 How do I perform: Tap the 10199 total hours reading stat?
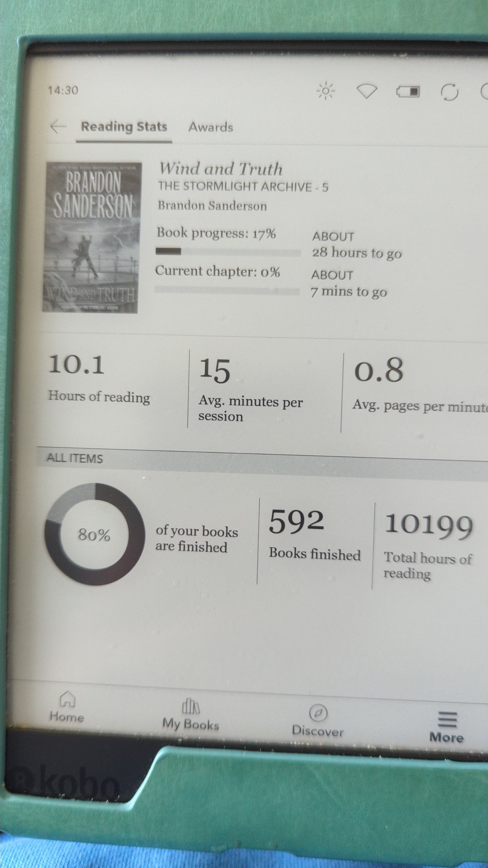[x=429, y=536]
